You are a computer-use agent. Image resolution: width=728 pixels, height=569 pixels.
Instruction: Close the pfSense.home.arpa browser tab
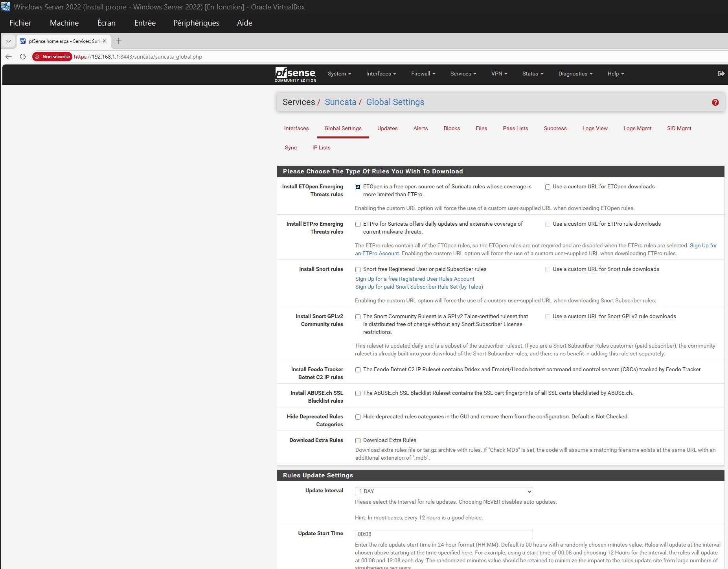pyautogui.click(x=105, y=41)
